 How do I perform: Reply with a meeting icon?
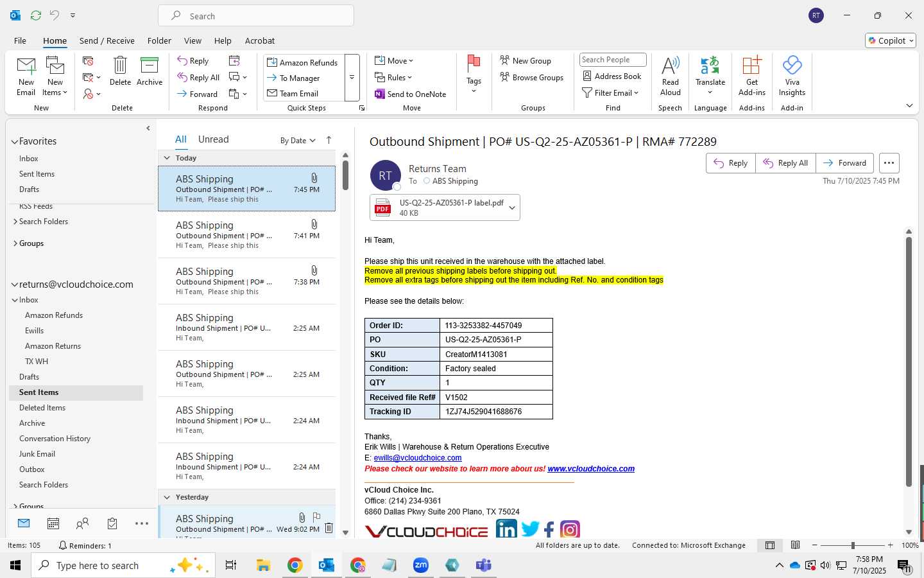click(234, 60)
